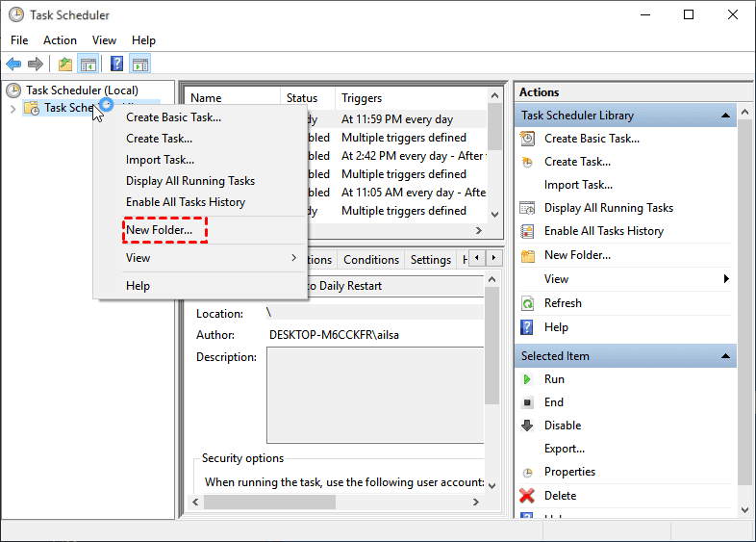Viewport: 756px width, 542px height.
Task: Click the New Folder icon in Actions pane
Action: 528,255
